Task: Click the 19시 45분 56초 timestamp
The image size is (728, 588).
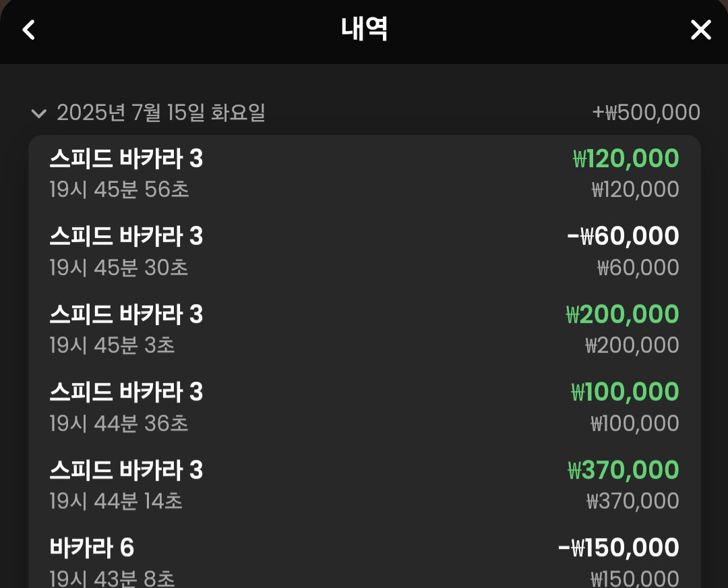Action: [119, 189]
